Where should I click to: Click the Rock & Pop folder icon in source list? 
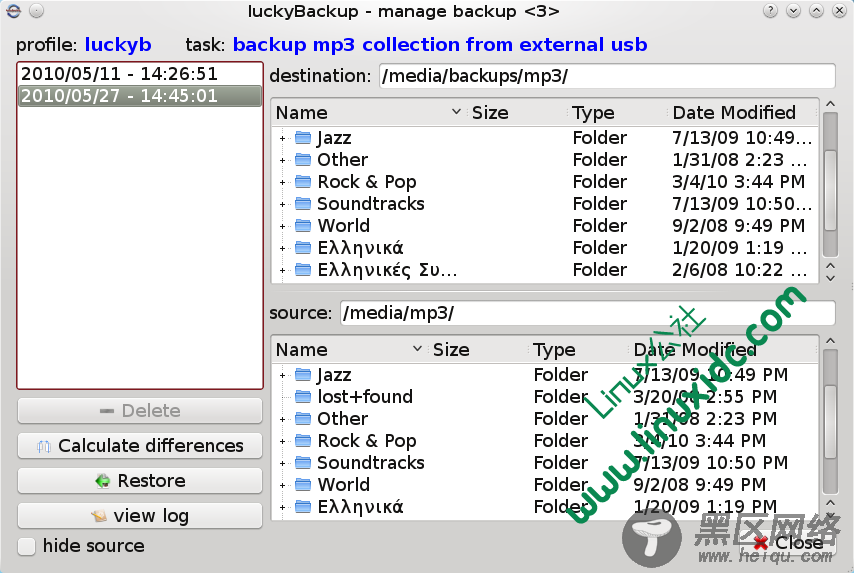click(x=303, y=441)
